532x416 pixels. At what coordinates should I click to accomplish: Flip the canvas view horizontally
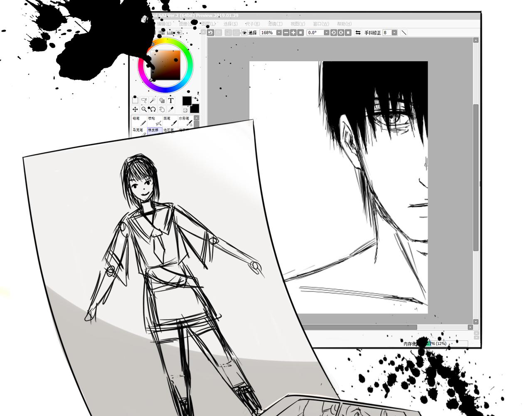pyautogui.click(x=358, y=32)
